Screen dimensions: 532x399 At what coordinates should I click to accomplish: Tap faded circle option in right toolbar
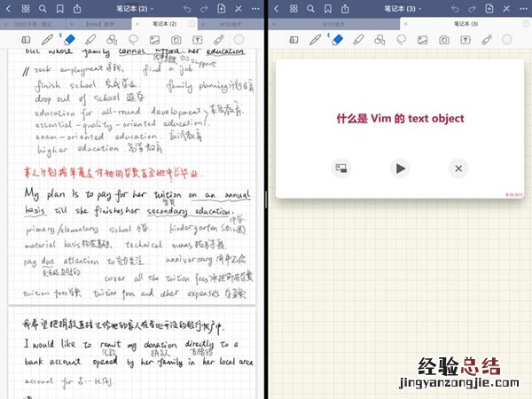pos(507,40)
